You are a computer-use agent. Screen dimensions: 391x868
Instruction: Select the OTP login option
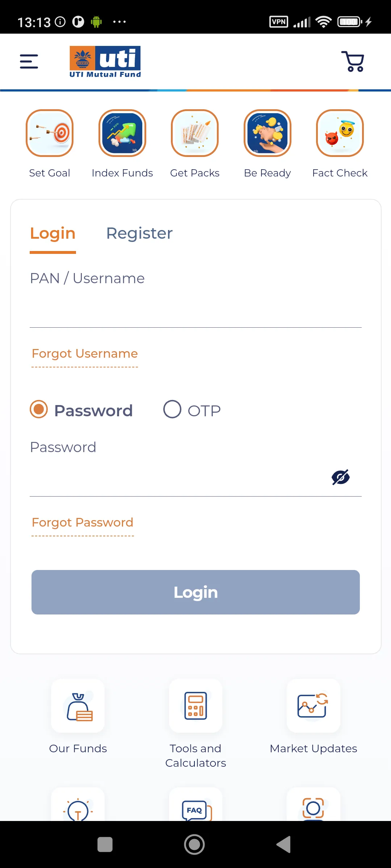[172, 409]
